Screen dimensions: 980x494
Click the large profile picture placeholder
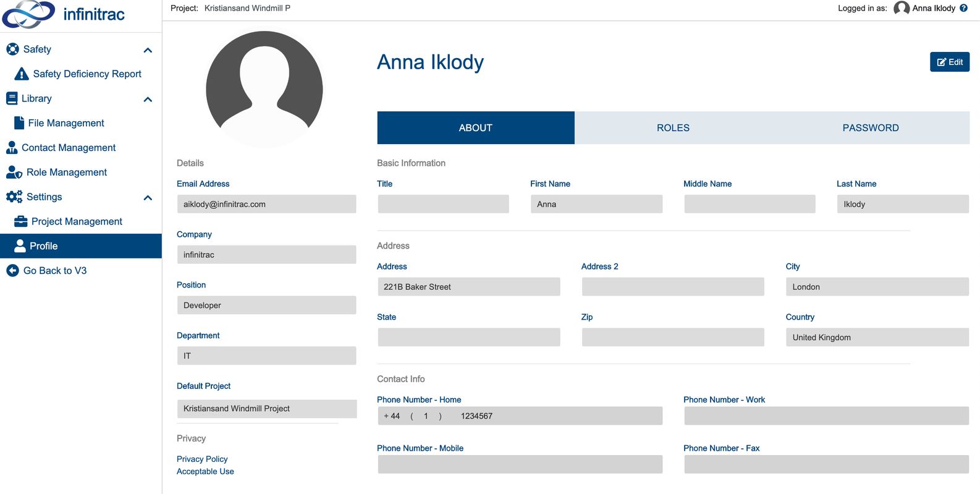[264, 89]
